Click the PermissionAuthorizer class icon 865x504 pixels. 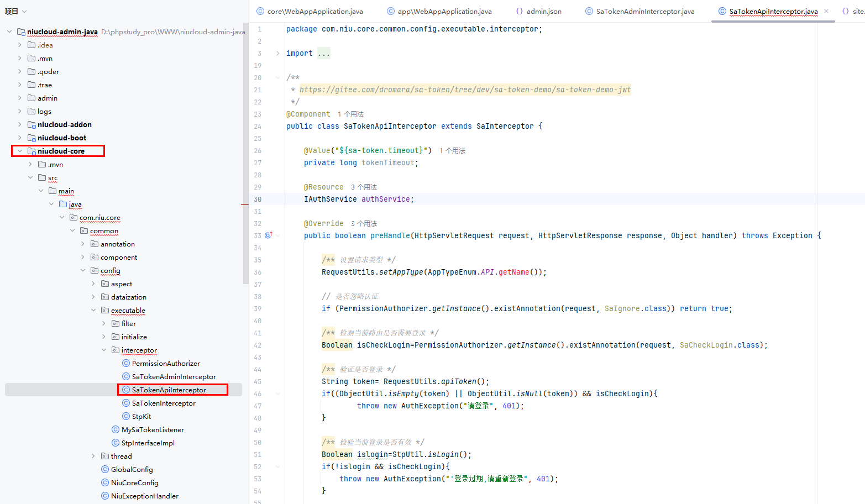[126, 364]
